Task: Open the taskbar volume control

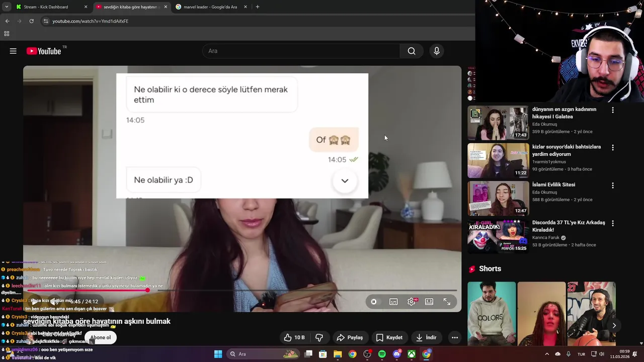Action: coord(601,354)
